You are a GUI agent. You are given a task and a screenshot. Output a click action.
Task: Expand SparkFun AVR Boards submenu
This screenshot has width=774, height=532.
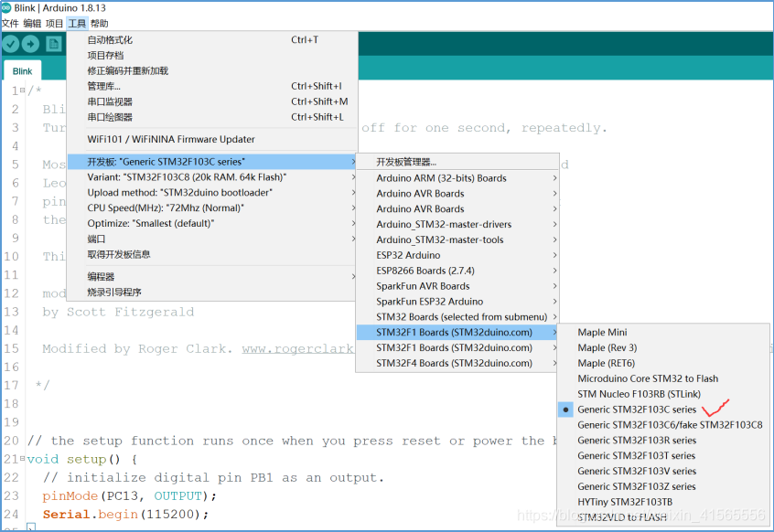(x=457, y=286)
